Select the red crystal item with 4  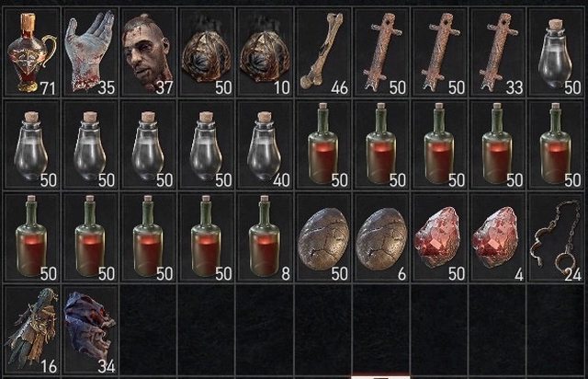[497, 237]
